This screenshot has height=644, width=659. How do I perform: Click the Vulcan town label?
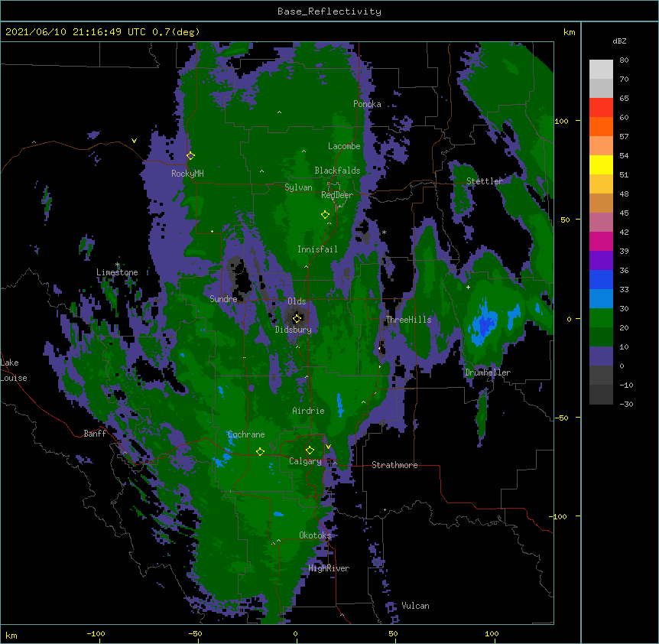[415, 606]
